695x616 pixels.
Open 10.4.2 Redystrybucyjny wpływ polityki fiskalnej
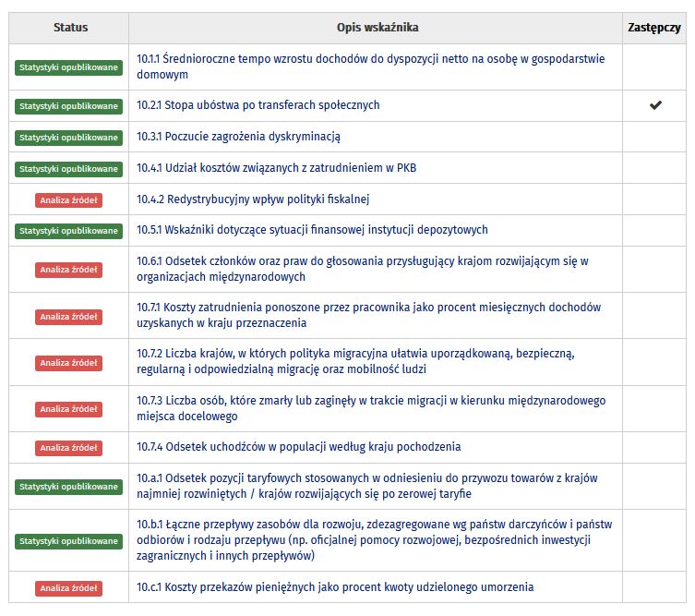[x=252, y=199]
